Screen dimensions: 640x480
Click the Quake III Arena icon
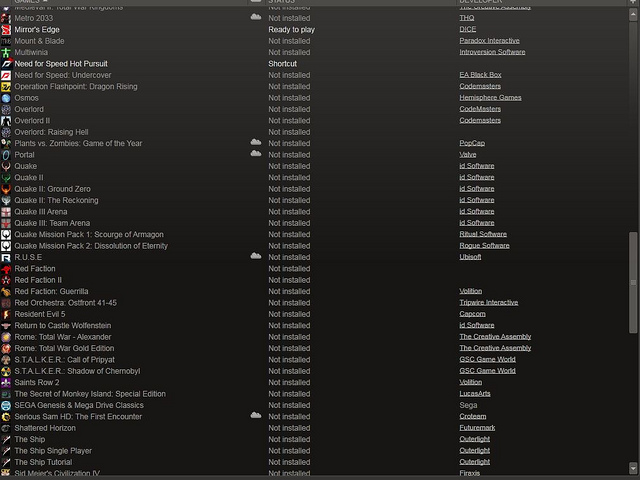6,212
